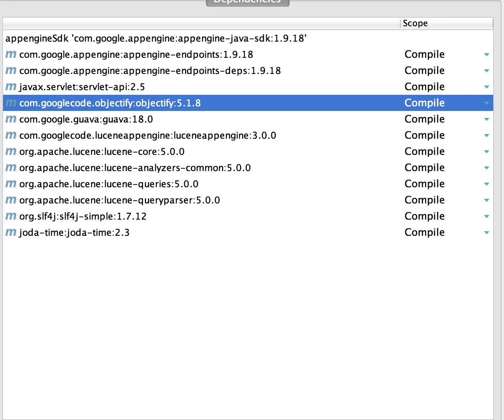Click Maven icon beside lucene-core:5.0.0
This screenshot has height=420, width=504.
click(11, 151)
